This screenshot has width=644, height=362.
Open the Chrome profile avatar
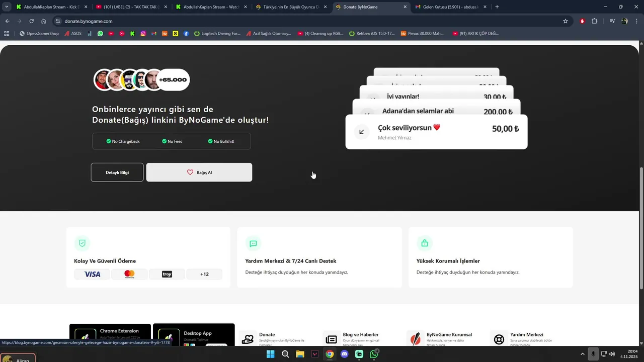[624, 21]
